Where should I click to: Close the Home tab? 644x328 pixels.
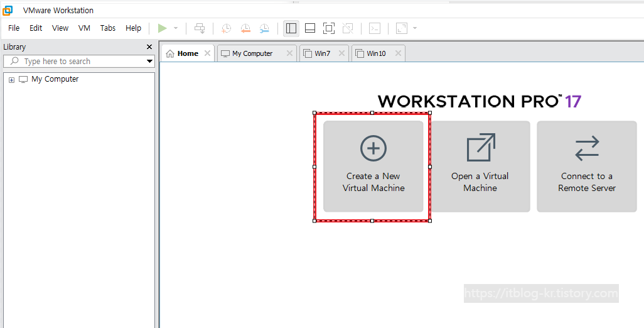pyautogui.click(x=207, y=53)
